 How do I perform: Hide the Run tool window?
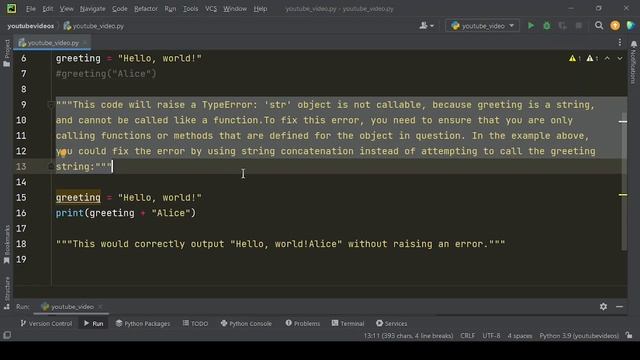point(619,307)
